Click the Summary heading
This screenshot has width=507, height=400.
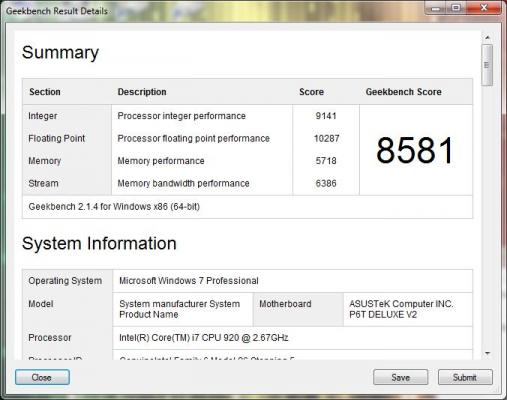(x=60, y=53)
